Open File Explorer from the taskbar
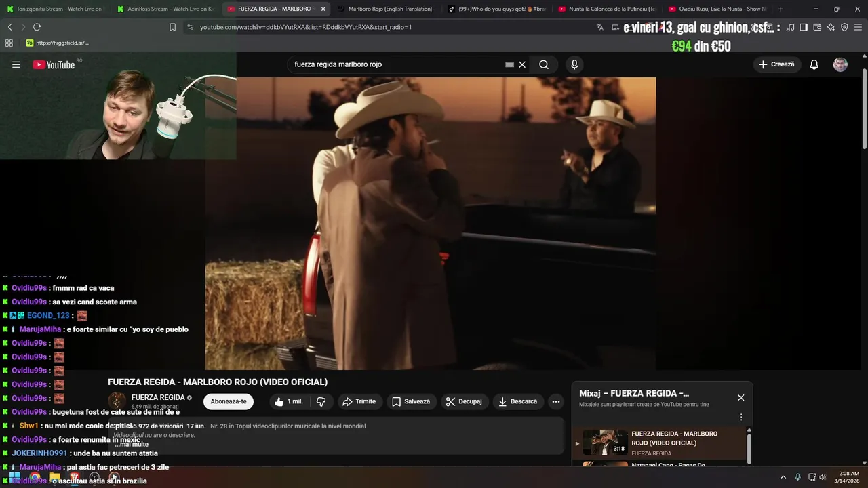 click(55, 477)
